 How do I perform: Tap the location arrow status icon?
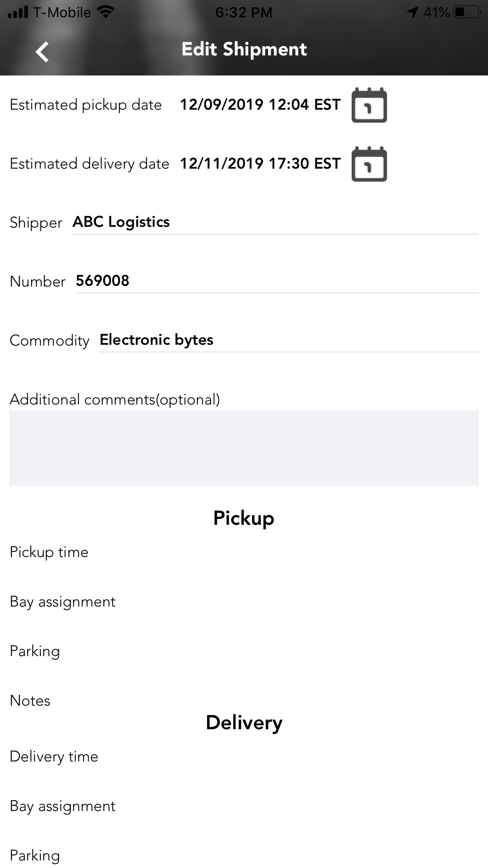coord(412,13)
